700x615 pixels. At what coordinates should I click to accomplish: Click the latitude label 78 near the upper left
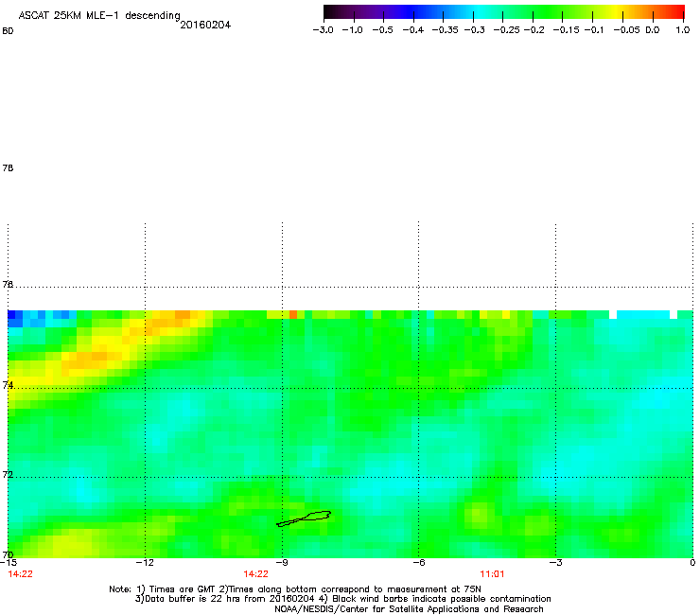tap(8, 167)
